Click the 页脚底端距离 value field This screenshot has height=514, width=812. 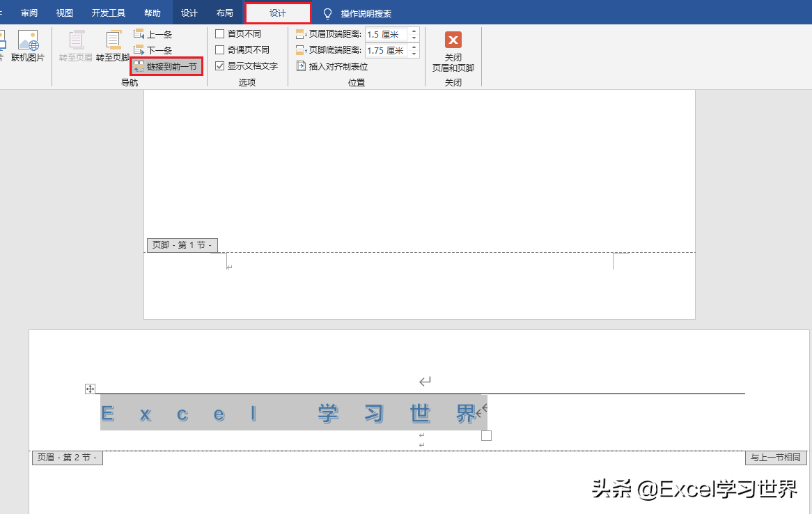pyautogui.click(x=387, y=51)
